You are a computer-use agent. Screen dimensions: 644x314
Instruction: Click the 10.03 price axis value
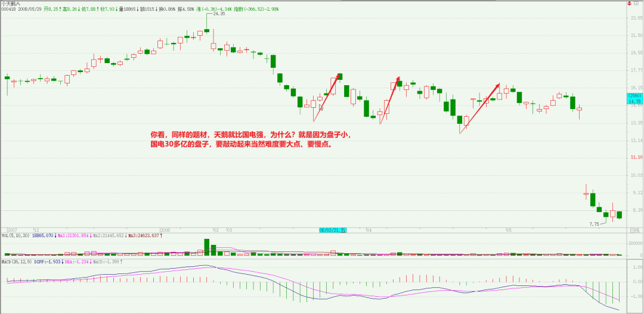pos(637,175)
